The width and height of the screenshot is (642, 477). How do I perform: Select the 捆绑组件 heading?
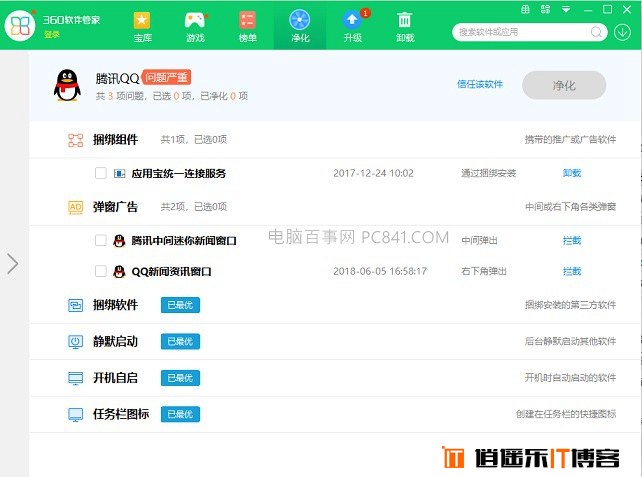(115, 140)
